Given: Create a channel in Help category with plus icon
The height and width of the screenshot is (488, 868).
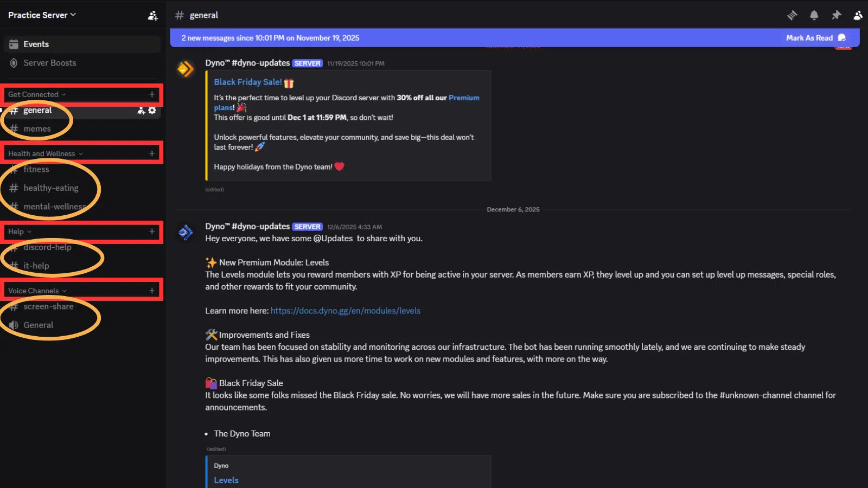Looking at the screenshot, I should pyautogui.click(x=152, y=232).
